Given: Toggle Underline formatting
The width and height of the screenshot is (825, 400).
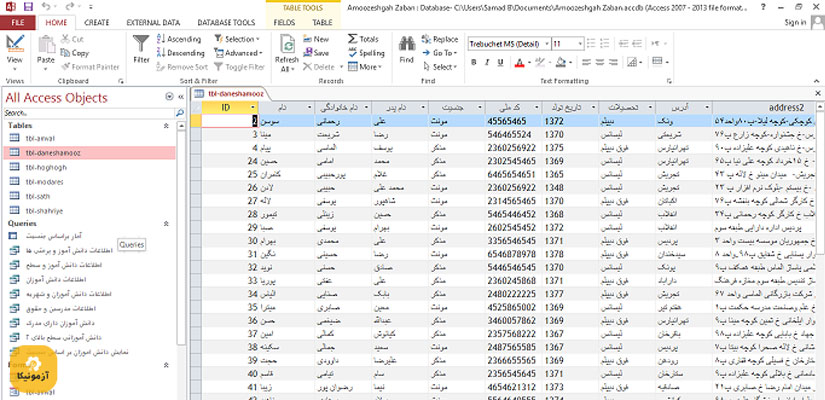Looking at the screenshot, I should click(500, 62).
